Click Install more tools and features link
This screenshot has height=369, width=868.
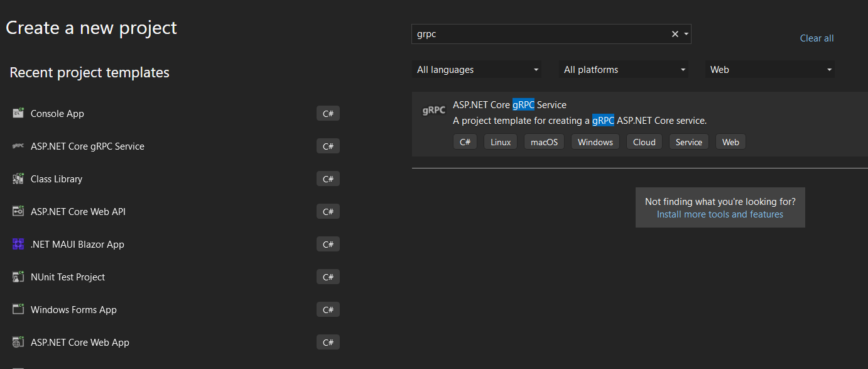[720, 214]
